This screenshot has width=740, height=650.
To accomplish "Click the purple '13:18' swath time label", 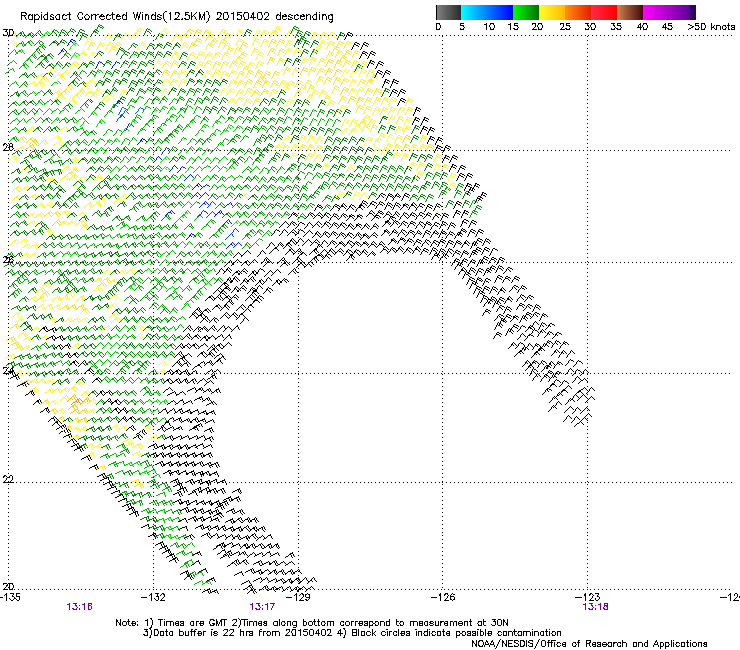I will point(596,607).
